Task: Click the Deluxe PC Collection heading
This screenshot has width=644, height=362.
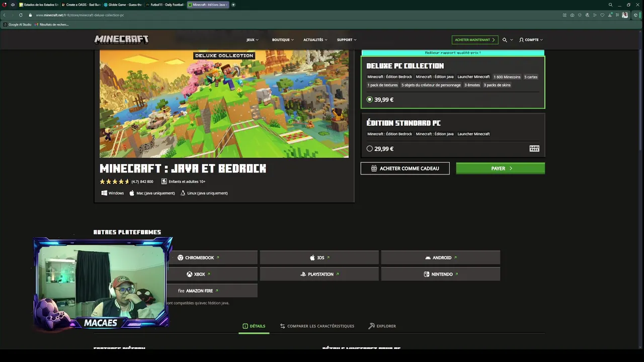Action: coord(405,66)
